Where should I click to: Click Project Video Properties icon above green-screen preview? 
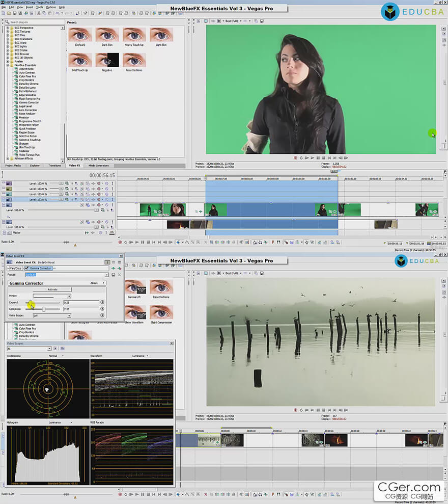coord(199,21)
